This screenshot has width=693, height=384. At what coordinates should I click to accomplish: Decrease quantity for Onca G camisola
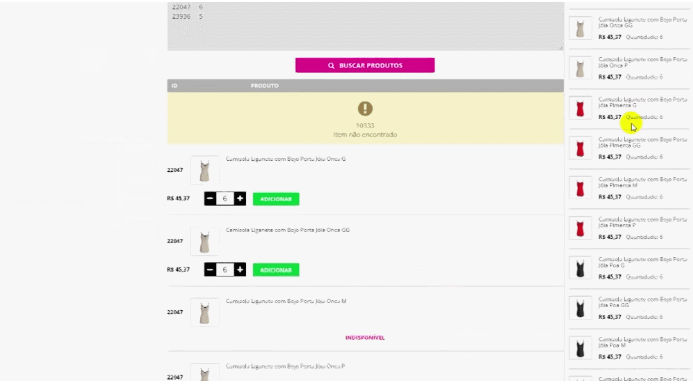[x=210, y=199]
